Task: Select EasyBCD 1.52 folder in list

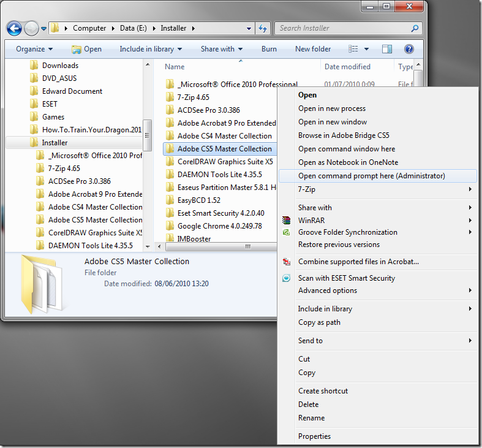Action: [x=199, y=200]
